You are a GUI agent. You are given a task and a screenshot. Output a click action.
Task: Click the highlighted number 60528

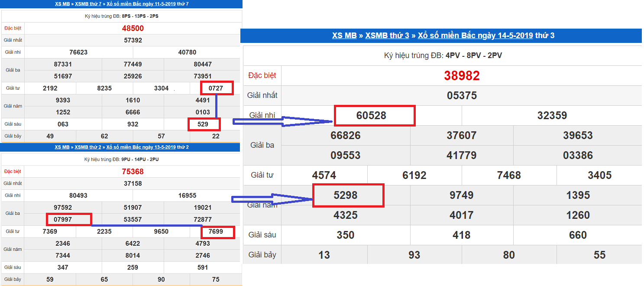[x=371, y=116]
